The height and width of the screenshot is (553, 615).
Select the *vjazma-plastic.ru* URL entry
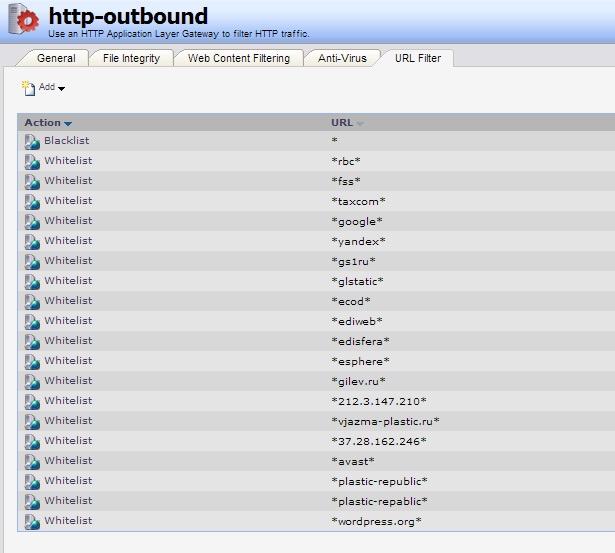click(x=385, y=421)
